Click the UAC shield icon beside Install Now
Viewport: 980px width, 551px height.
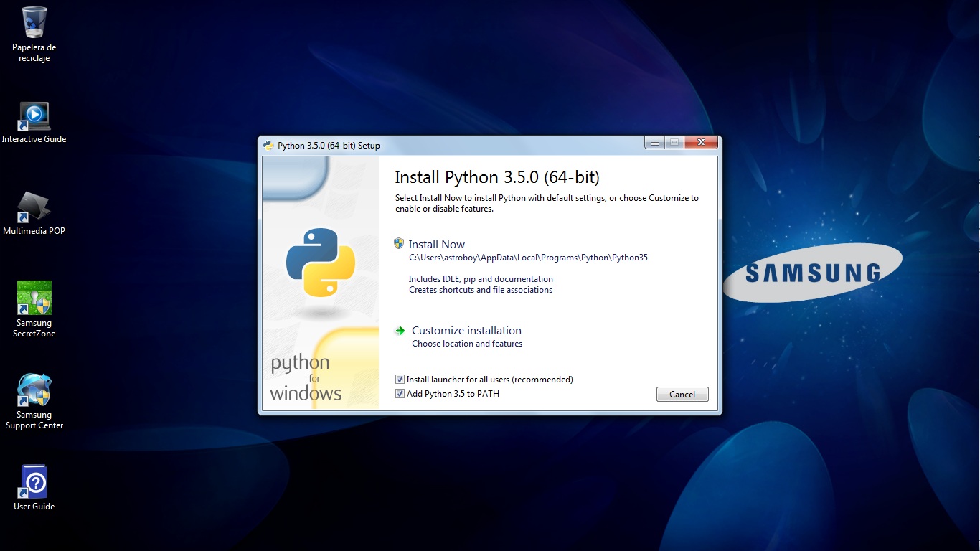coord(398,243)
